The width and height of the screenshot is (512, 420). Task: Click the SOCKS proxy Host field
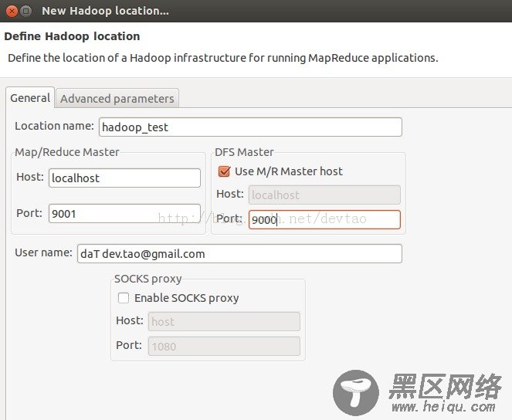click(x=224, y=322)
